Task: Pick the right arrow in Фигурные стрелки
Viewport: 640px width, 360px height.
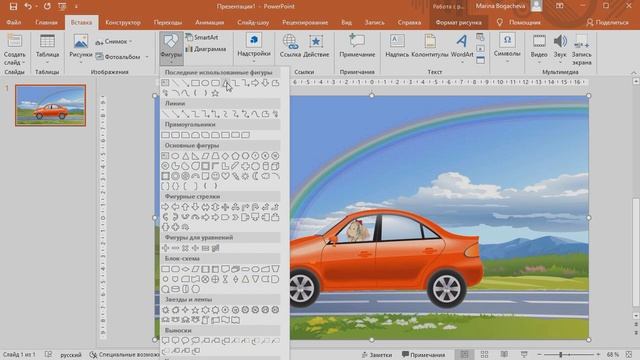Action: click(x=165, y=207)
